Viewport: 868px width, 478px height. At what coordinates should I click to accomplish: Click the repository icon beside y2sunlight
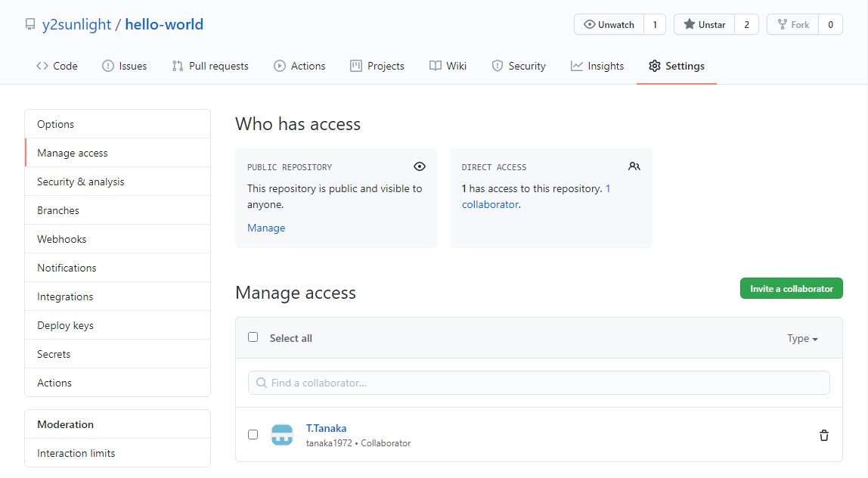pos(30,25)
